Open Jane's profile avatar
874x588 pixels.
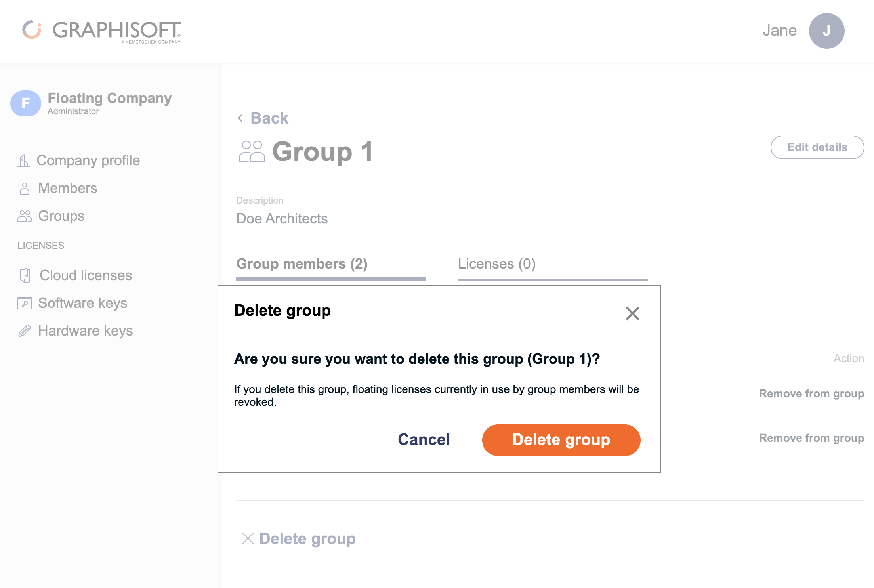click(826, 31)
